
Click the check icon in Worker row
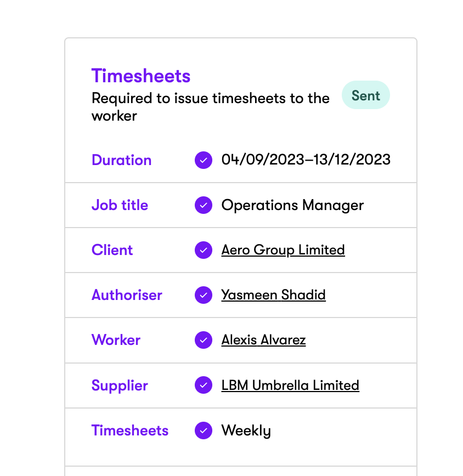point(204,340)
